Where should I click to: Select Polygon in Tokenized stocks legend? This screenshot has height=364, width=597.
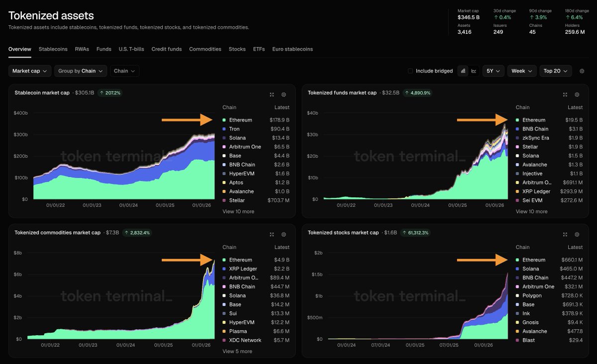click(x=532, y=295)
